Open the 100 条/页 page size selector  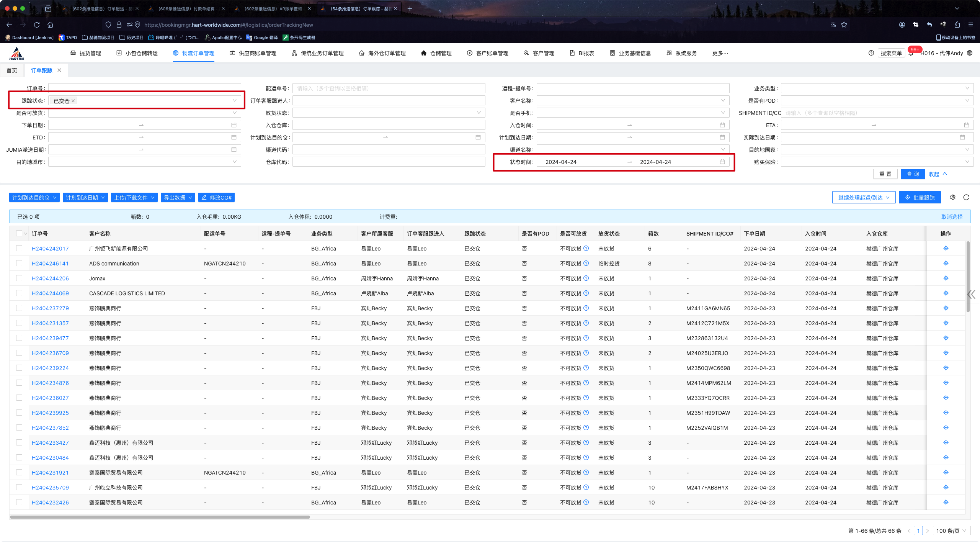click(x=951, y=531)
